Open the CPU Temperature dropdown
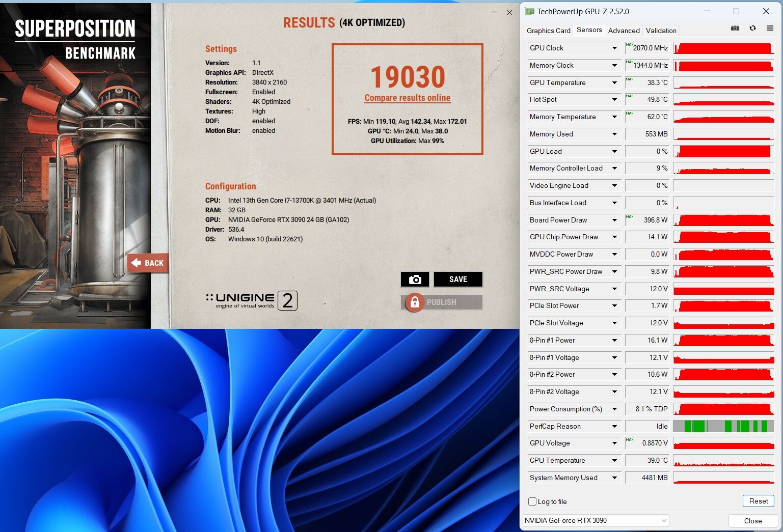Screen dimensions: 783x532 point(614,461)
